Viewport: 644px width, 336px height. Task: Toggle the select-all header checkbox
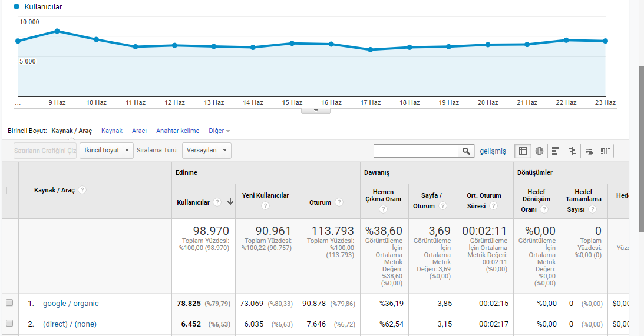pyautogui.click(x=10, y=190)
